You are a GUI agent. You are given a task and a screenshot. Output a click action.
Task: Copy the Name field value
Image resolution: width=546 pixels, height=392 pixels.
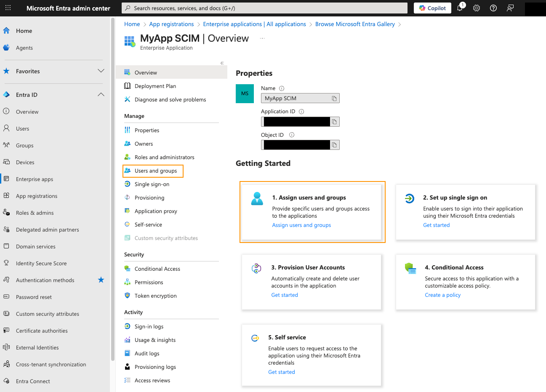[334, 99]
